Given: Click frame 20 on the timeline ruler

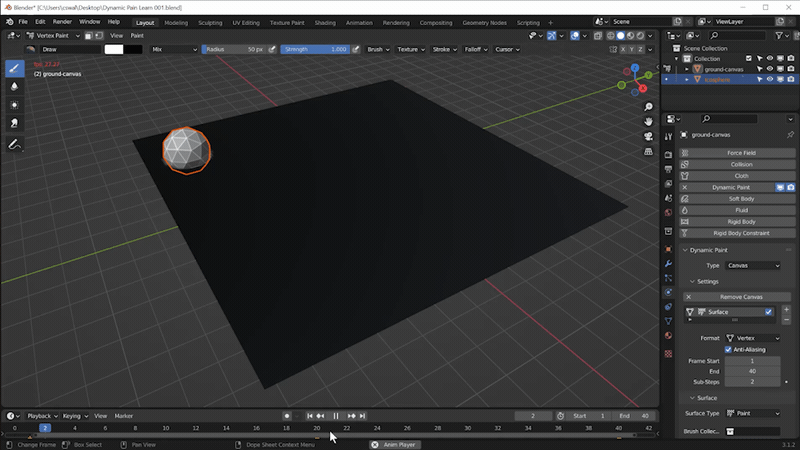Looking at the screenshot, I should (316, 428).
